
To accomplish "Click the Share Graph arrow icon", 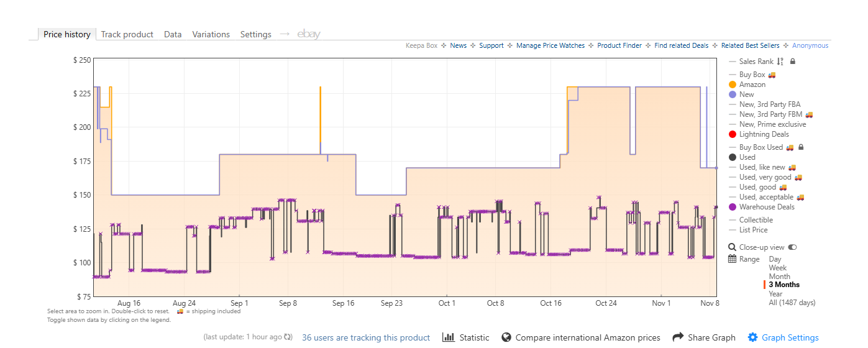I will (678, 337).
